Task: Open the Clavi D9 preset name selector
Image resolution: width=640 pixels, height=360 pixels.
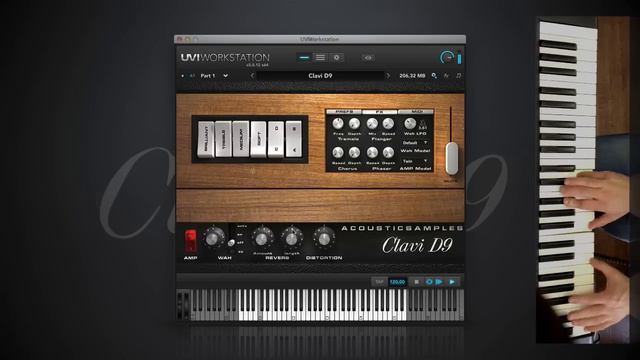Action: 320,76
